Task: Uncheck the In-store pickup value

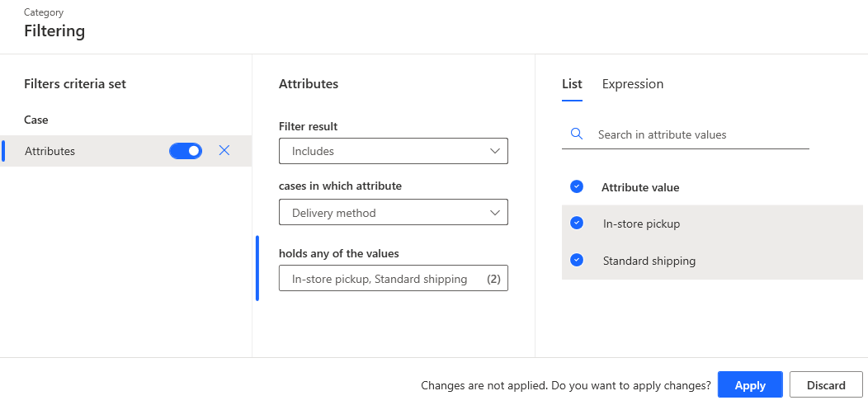Action: 577,224
